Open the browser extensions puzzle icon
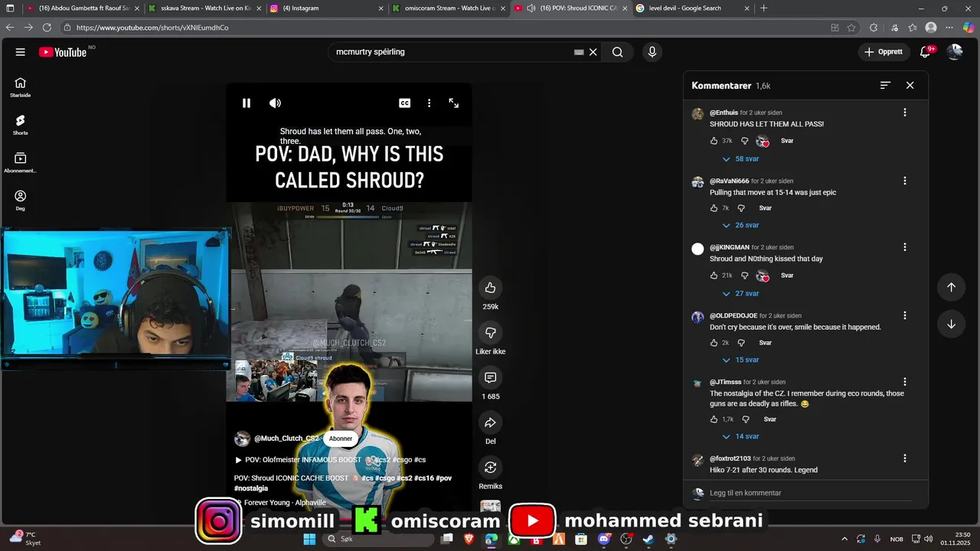 (x=874, y=28)
